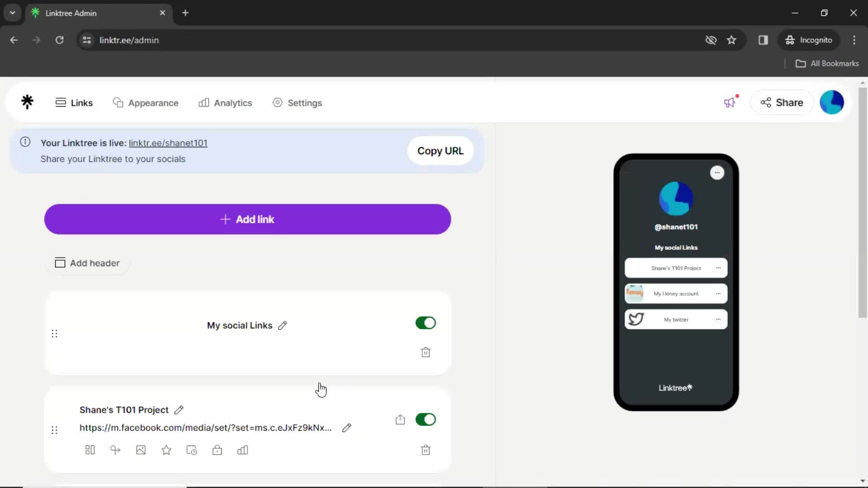The height and width of the screenshot is (488, 868).
Task: Open linktr.ee/shanet101 live Linktree link
Action: pos(168,143)
